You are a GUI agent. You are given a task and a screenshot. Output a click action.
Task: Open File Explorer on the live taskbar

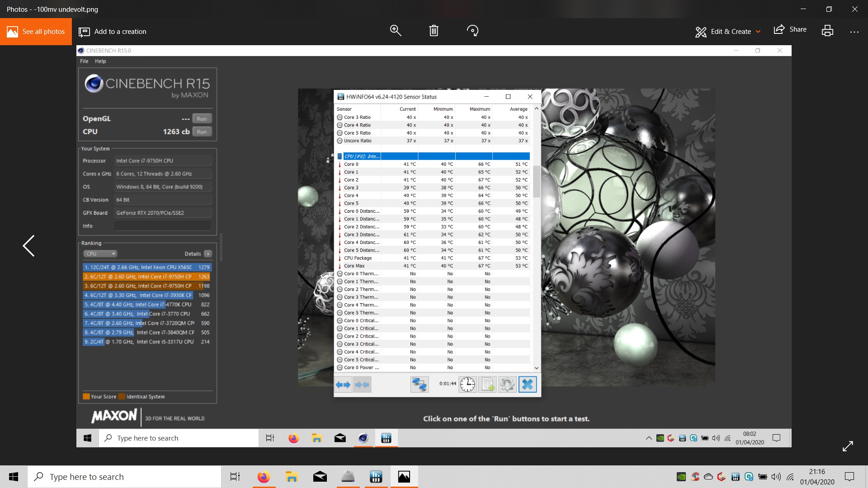(292, 477)
